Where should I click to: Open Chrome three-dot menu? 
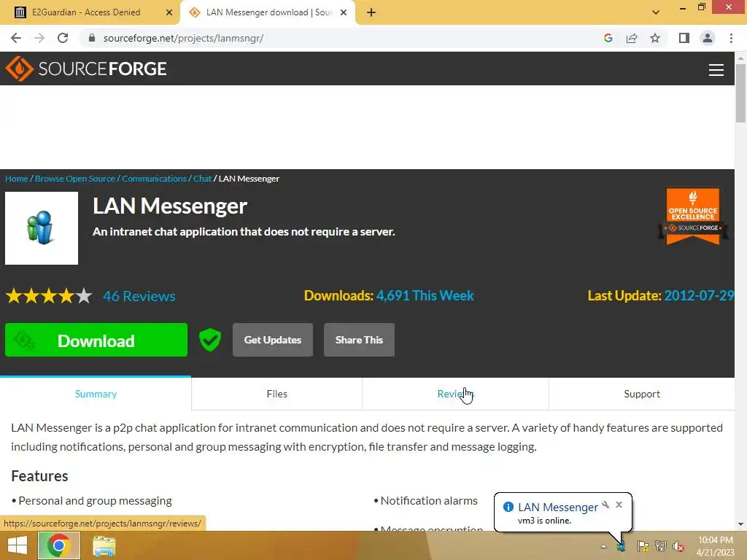[x=731, y=38]
